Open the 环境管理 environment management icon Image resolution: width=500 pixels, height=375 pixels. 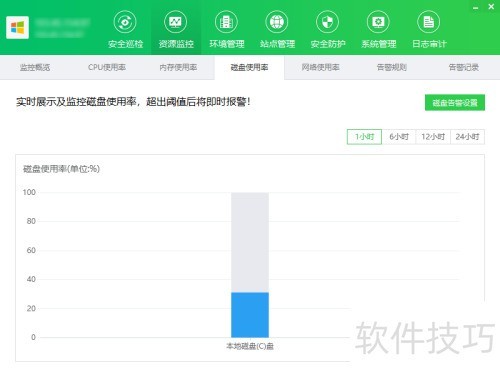pyautogui.click(x=226, y=22)
